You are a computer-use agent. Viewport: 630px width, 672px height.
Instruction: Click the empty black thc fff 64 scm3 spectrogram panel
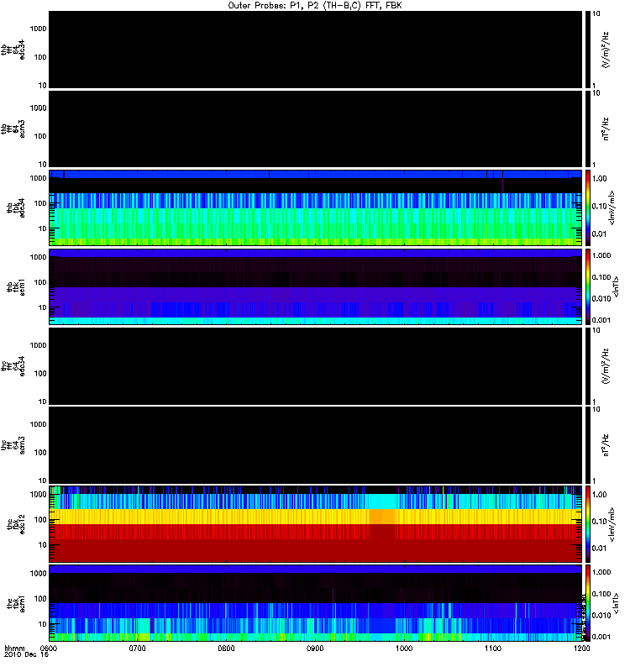315,445
